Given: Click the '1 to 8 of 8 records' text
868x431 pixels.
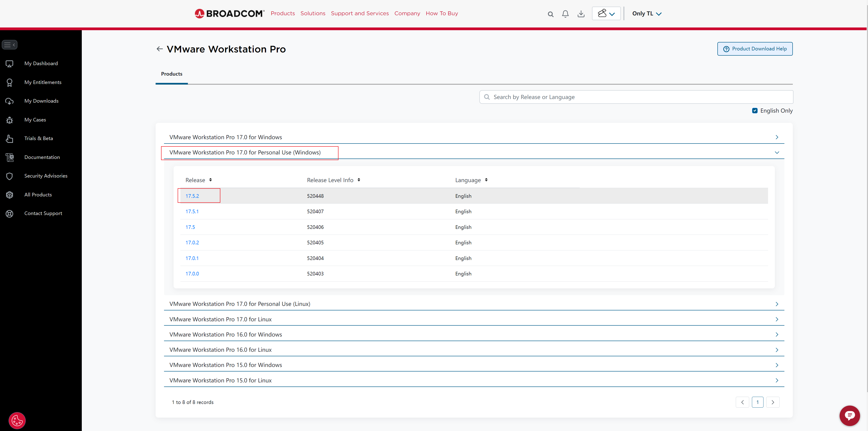Looking at the screenshot, I should tap(192, 402).
